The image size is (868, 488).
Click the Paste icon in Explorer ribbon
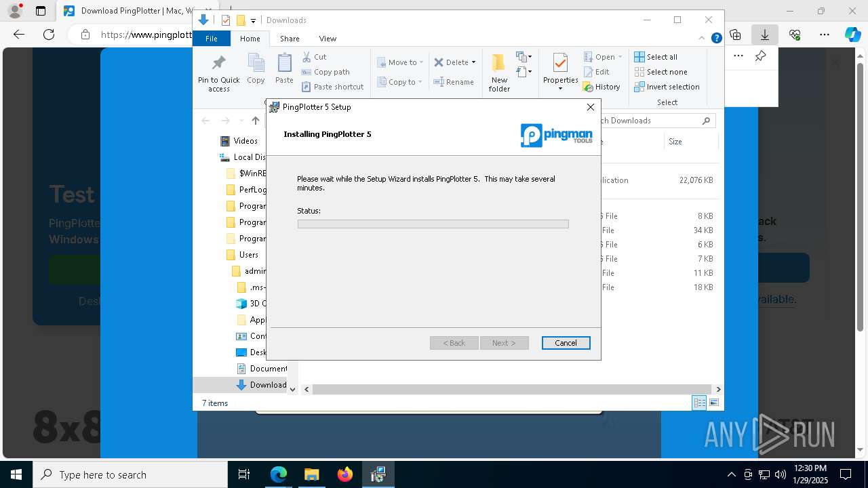coord(284,69)
